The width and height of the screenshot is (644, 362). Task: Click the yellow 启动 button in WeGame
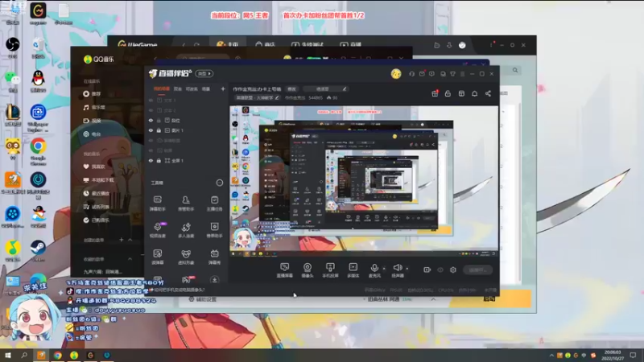pyautogui.click(x=490, y=298)
